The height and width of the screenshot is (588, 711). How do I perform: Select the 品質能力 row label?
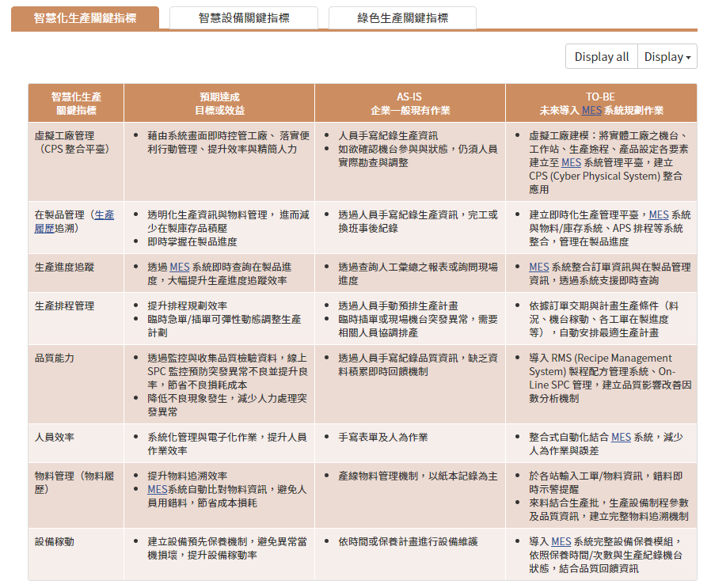pyautogui.click(x=55, y=358)
